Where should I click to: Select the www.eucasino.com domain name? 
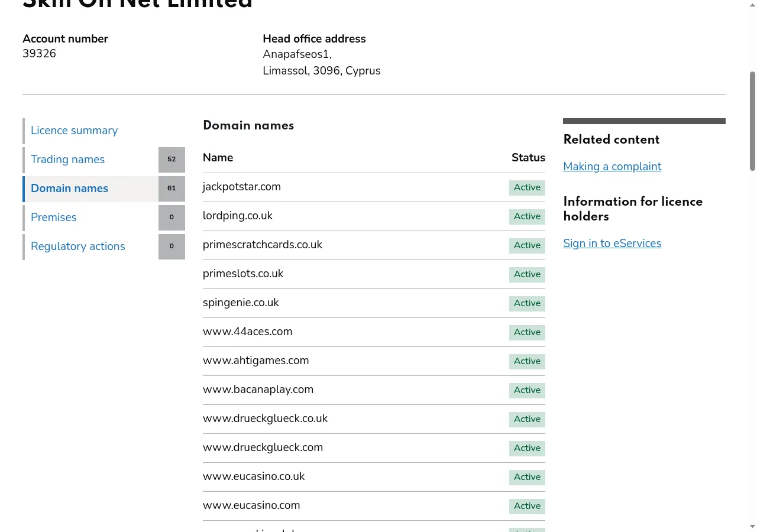click(x=251, y=505)
